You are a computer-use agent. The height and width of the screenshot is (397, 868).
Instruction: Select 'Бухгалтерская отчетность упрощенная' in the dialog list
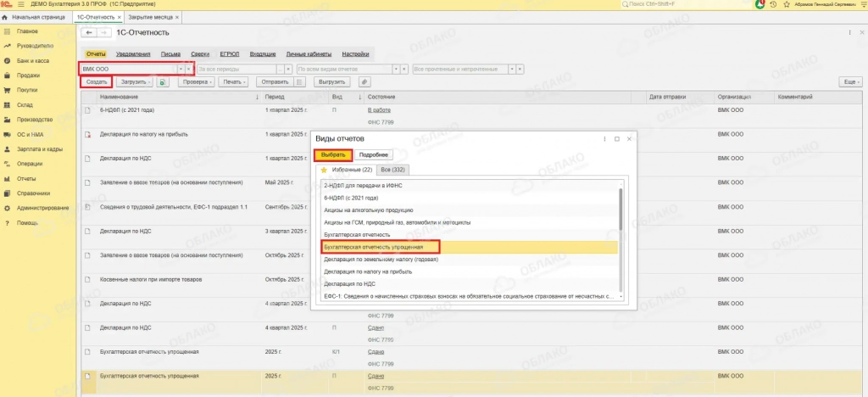(x=470, y=247)
